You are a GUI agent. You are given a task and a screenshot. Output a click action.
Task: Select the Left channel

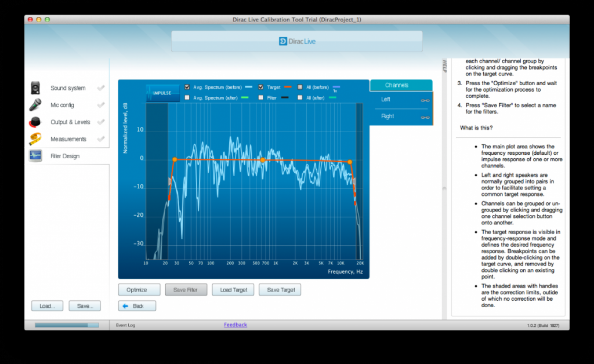[x=401, y=100]
